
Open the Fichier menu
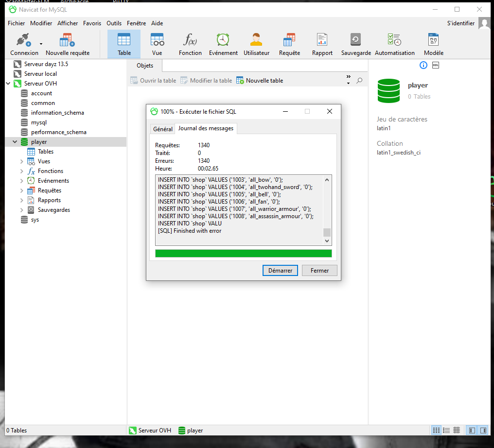17,23
